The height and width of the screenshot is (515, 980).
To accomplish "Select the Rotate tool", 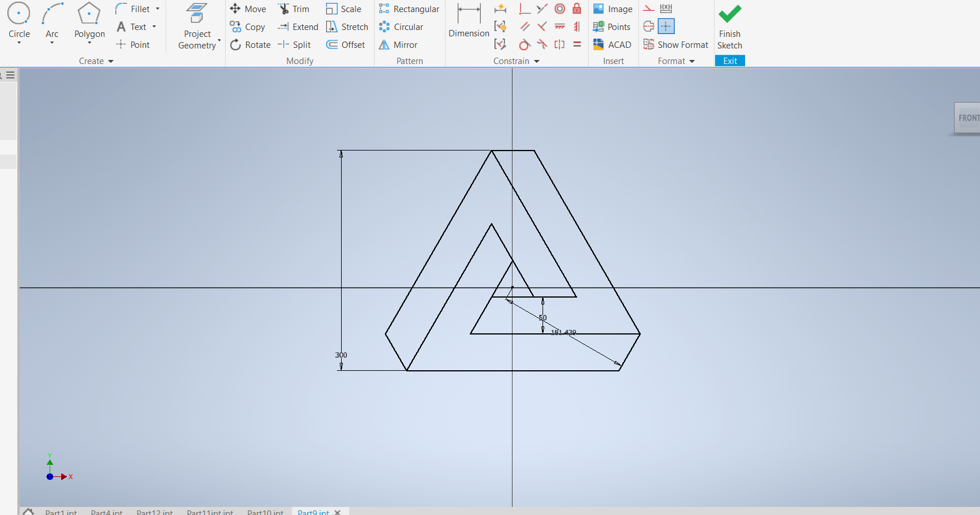I will click(250, 44).
